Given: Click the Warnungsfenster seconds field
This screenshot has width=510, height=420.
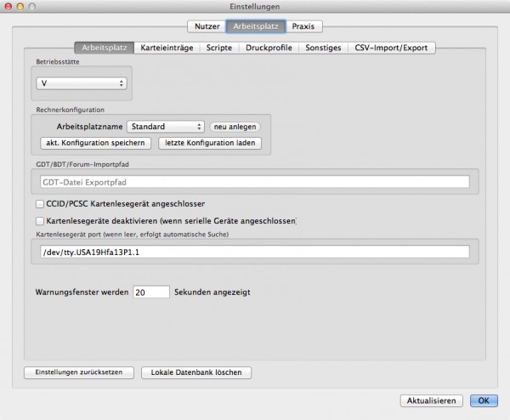Looking at the screenshot, I should click(x=151, y=292).
